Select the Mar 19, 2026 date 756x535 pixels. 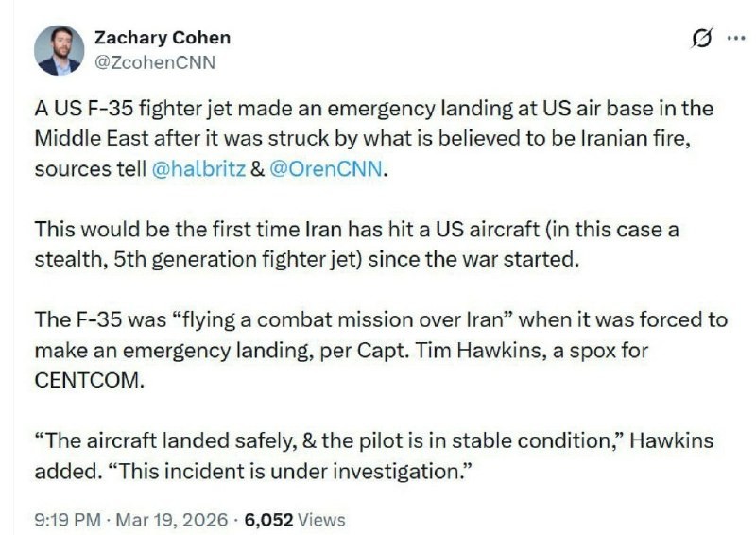173,520
